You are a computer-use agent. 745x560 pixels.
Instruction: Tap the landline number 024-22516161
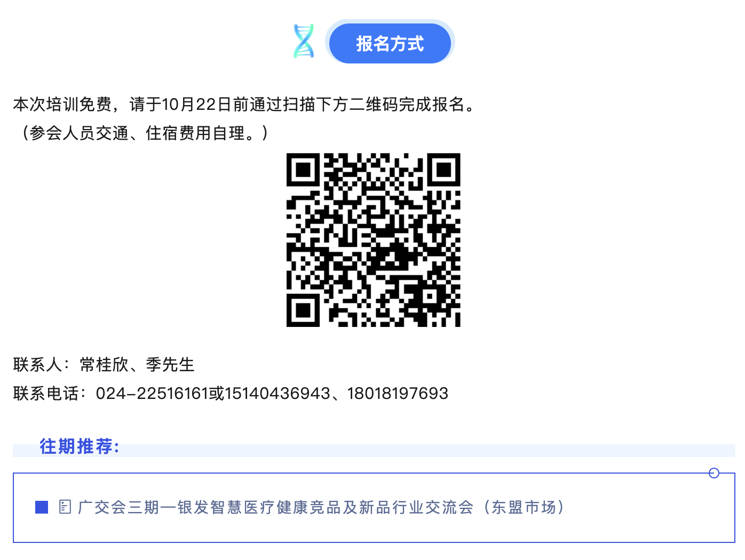(x=152, y=394)
